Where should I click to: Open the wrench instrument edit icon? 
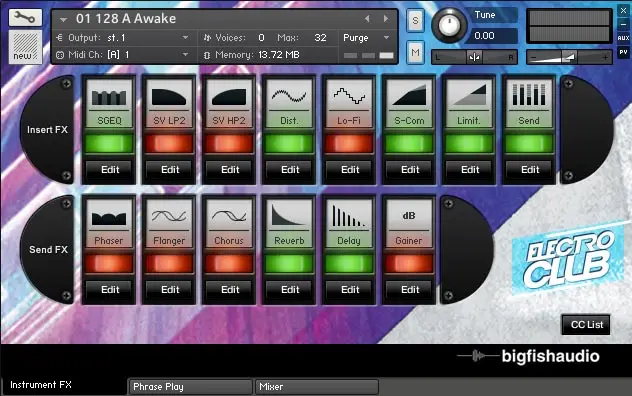(25, 17)
